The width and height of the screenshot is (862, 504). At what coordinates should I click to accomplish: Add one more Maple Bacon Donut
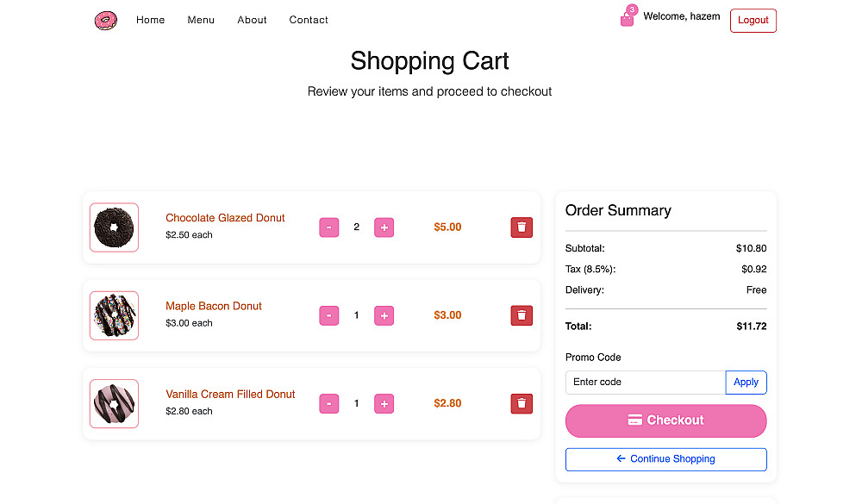pyautogui.click(x=384, y=315)
